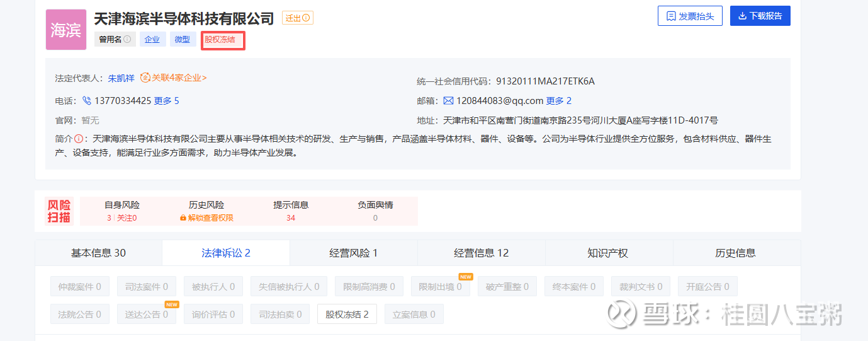Viewport: 868px width, 341px height.
Task: Open 关联4家企业 related companies link
Action: 179,78
